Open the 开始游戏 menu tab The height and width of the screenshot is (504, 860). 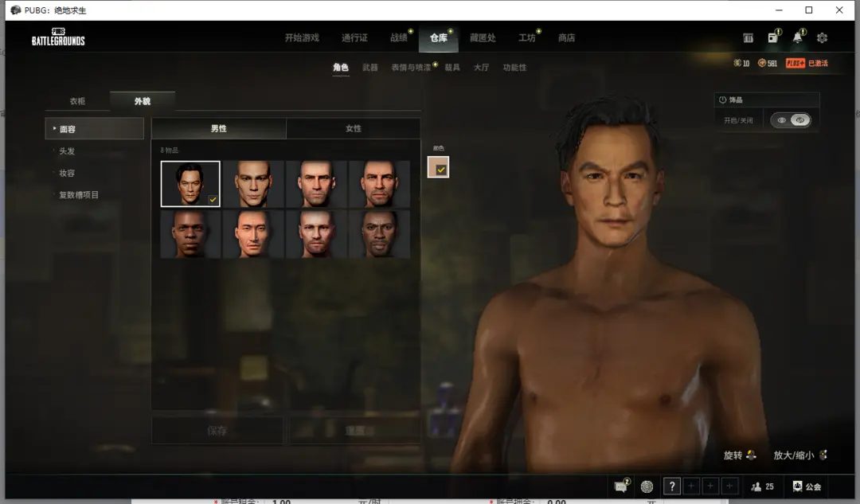(x=302, y=38)
